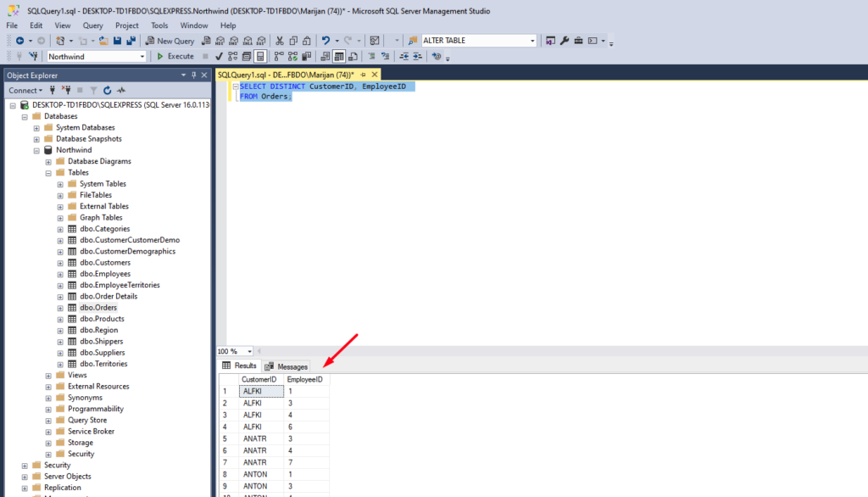The width and height of the screenshot is (868, 497).
Task: Switch to the Messages tab
Action: (287, 366)
